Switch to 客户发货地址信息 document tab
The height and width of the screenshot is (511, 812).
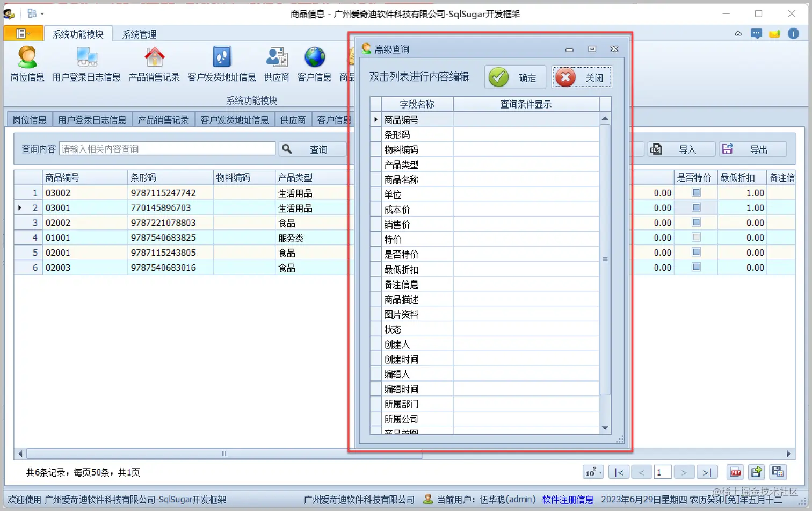(235, 119)
